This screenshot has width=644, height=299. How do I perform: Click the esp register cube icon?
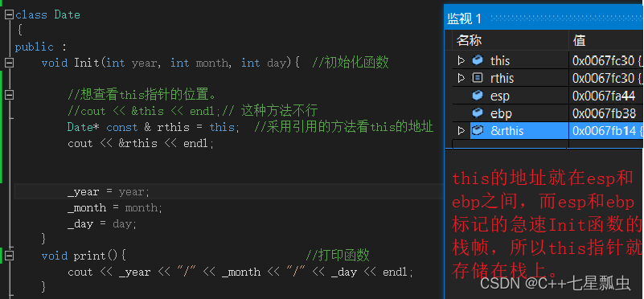pyautogui.click(x=478, y=96)
